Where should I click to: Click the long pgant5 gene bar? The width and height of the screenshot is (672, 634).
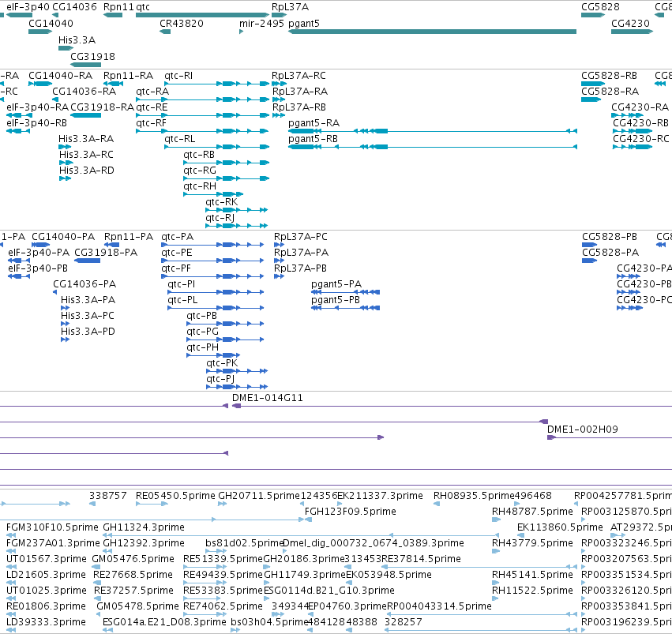pos(433,32)
